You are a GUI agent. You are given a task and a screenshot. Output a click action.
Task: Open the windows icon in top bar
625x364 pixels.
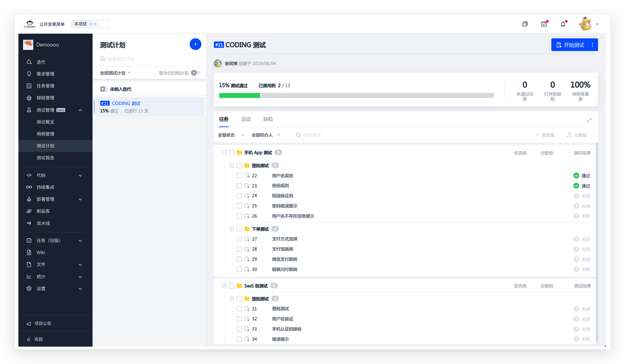click(525, 24)
